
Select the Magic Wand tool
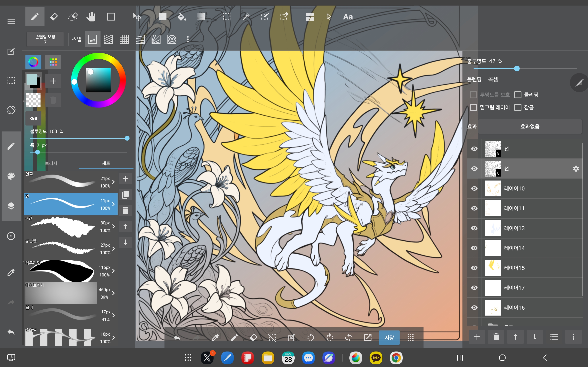click(x=246, y=17)
